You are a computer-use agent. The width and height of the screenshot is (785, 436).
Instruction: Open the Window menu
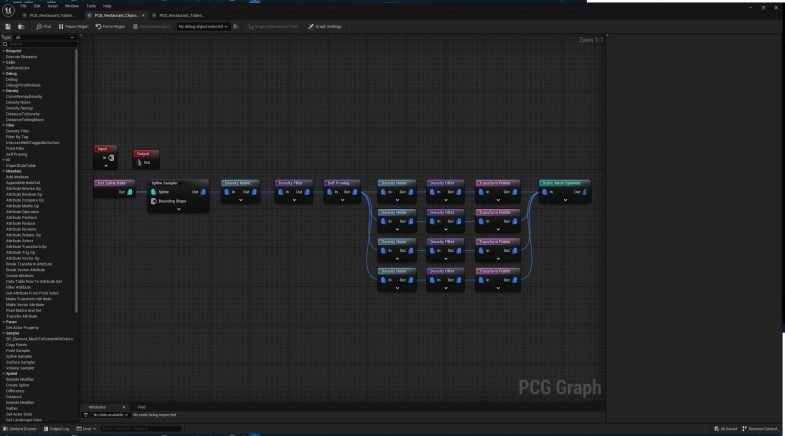click(x=72, y=6)
